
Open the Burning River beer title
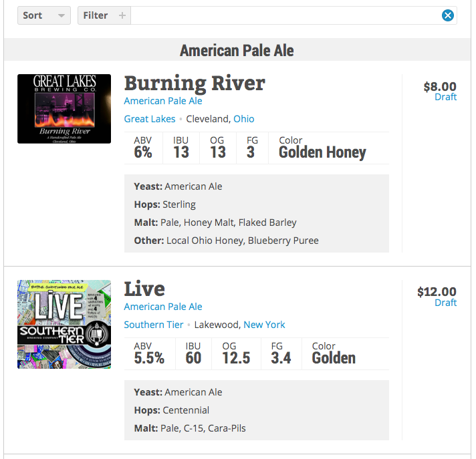click(195, 84)
